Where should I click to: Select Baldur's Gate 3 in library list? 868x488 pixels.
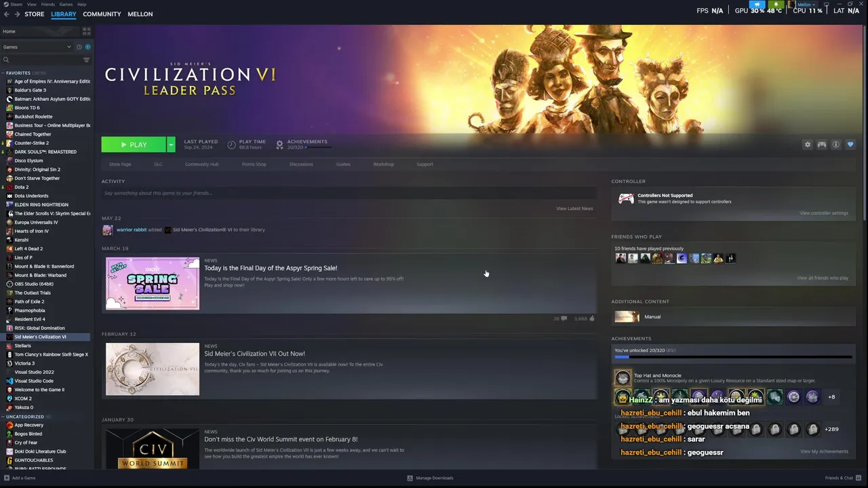click(31, 90)
